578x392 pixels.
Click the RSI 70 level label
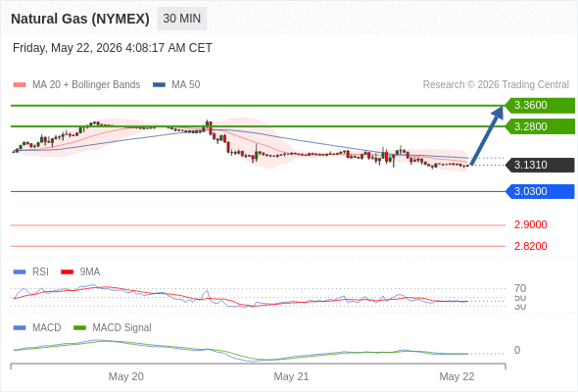[x=520, y=288]
